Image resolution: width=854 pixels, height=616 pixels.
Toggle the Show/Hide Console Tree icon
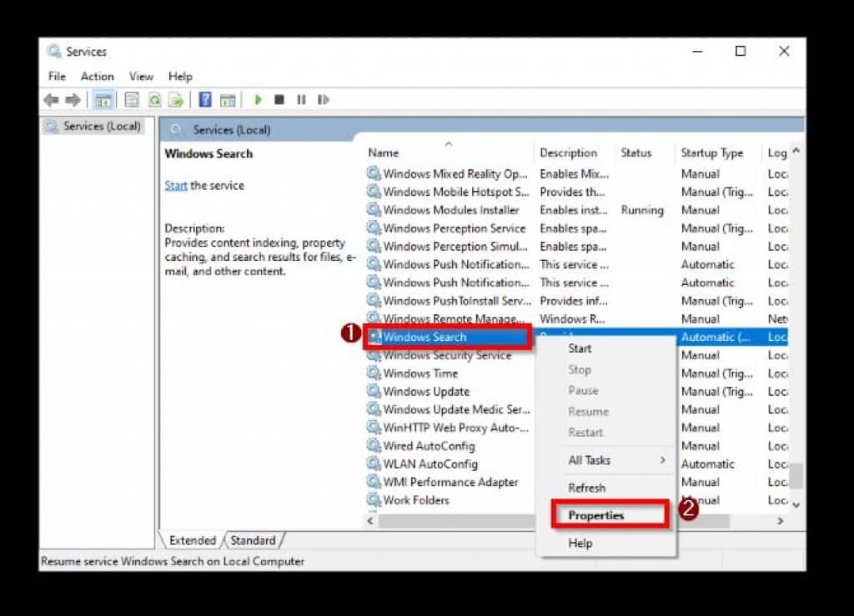click(x=103, y=99)
